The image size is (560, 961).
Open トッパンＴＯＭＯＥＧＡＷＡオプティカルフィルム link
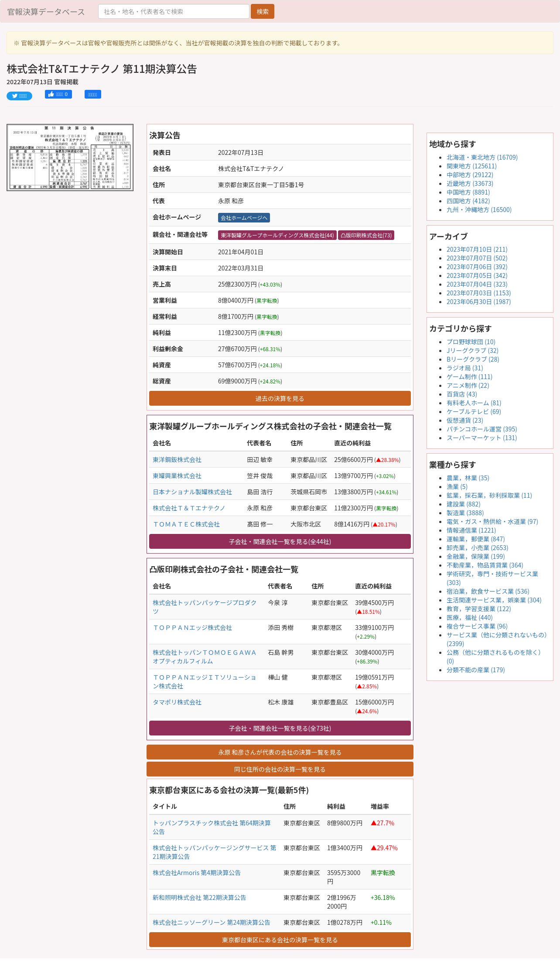205,657
